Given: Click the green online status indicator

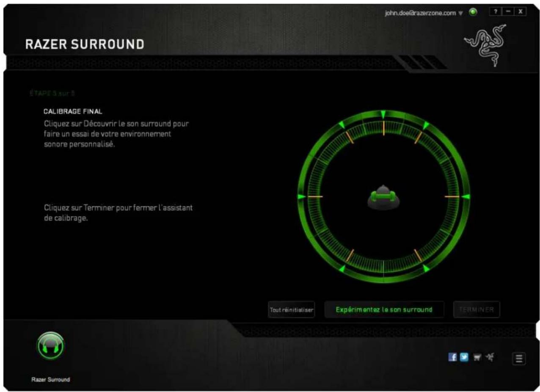Looking at the screenshot, I should tap(474, 12).
